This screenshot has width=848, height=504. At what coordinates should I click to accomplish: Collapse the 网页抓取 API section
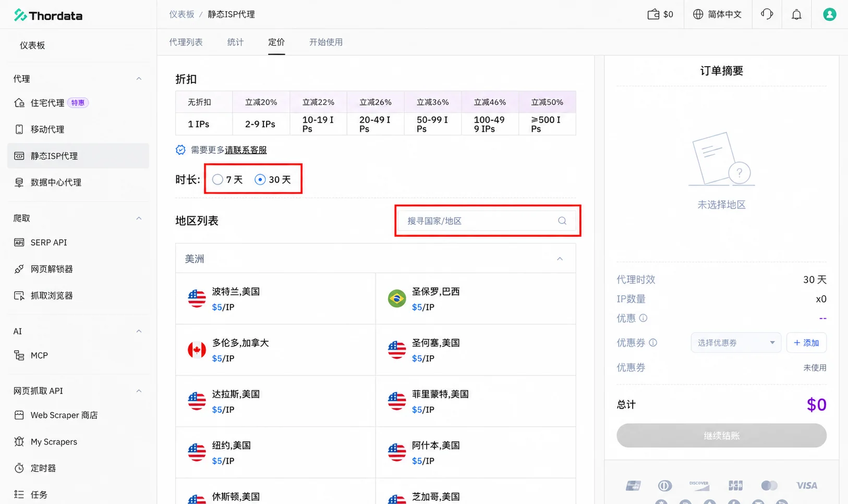[x=139, y=391]
